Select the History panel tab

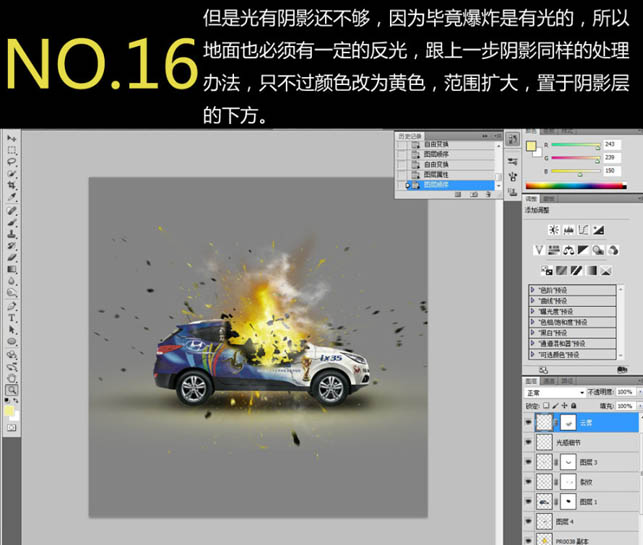point(410,136)
